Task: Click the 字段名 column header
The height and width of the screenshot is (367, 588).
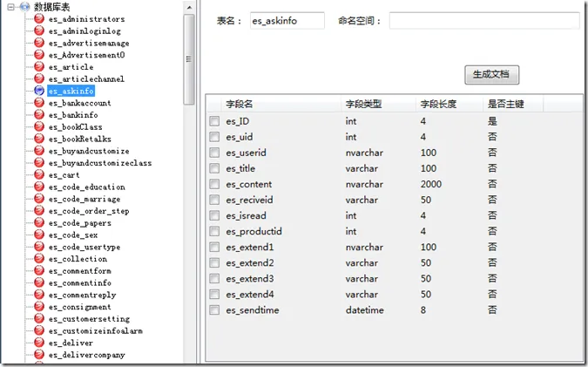Action: 281,104
